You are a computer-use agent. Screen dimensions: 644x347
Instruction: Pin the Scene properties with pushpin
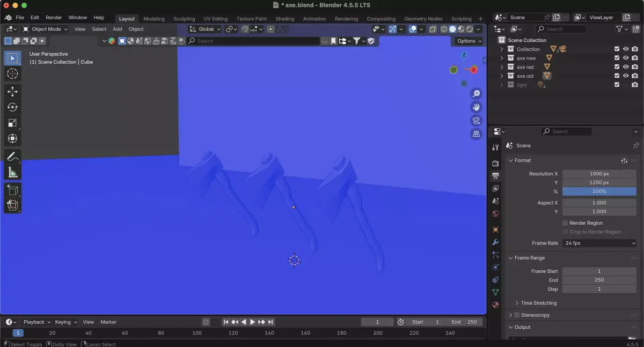[x=636, y=145]
